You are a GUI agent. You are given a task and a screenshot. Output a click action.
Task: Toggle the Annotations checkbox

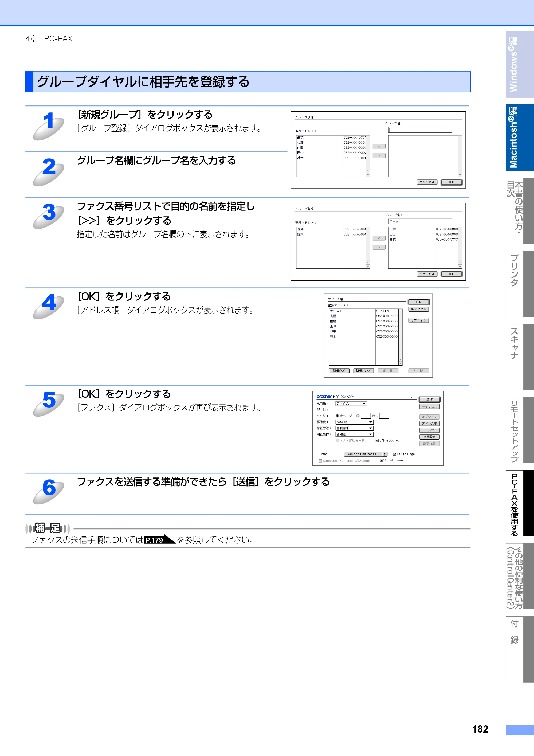[x=382, y=460]
